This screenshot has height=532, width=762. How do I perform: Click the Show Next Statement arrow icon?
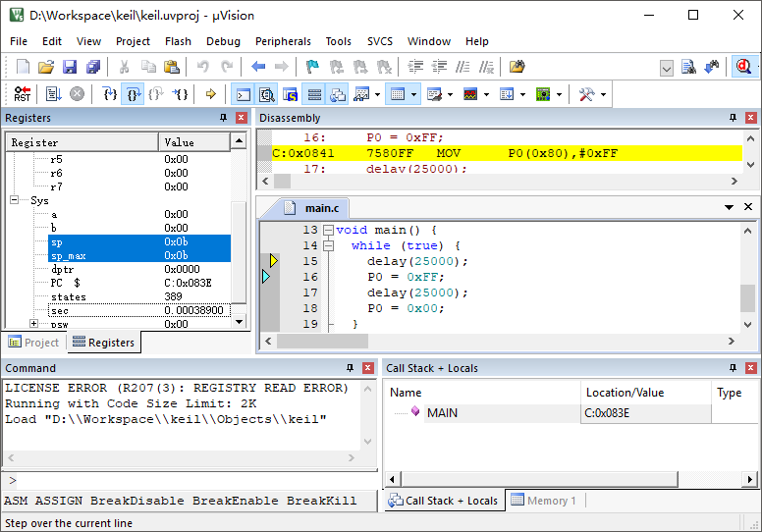[210, 94]
